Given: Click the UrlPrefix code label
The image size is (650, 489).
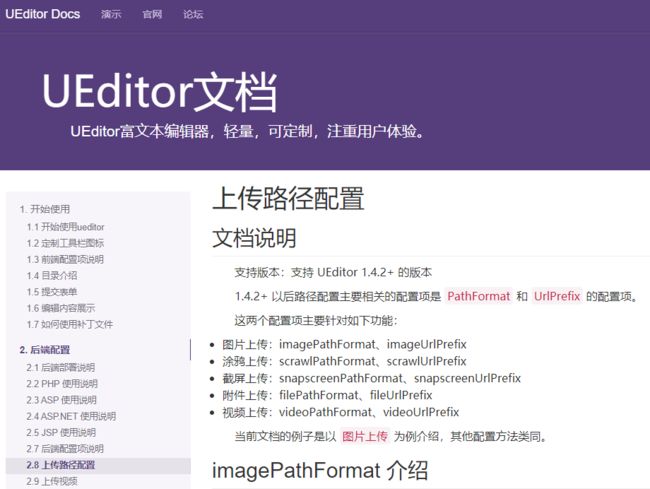Looking at the screenshot, I should coord(557,296).
